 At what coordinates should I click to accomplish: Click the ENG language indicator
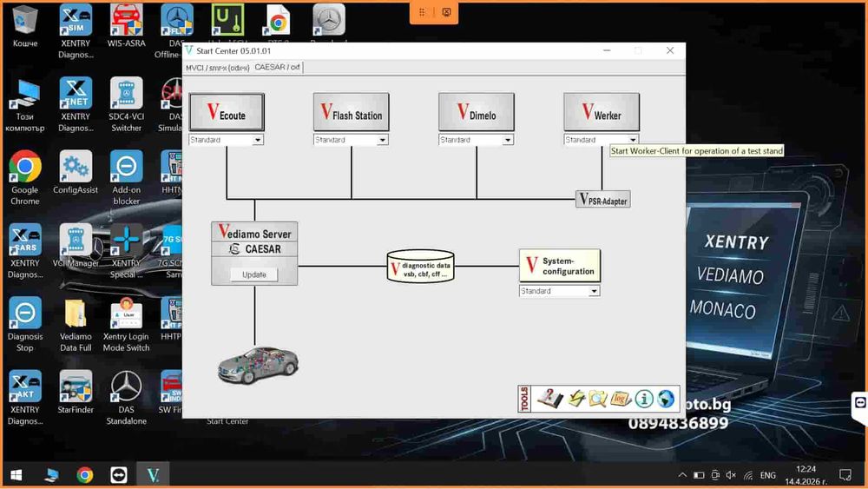tap(768, 475)
